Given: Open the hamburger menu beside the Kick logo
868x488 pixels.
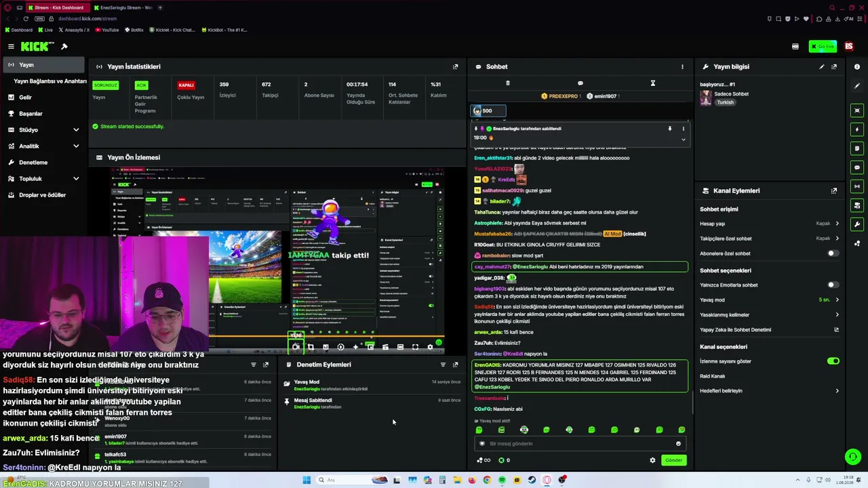Looking at the screenshot, I should click(x=11, y=46).
